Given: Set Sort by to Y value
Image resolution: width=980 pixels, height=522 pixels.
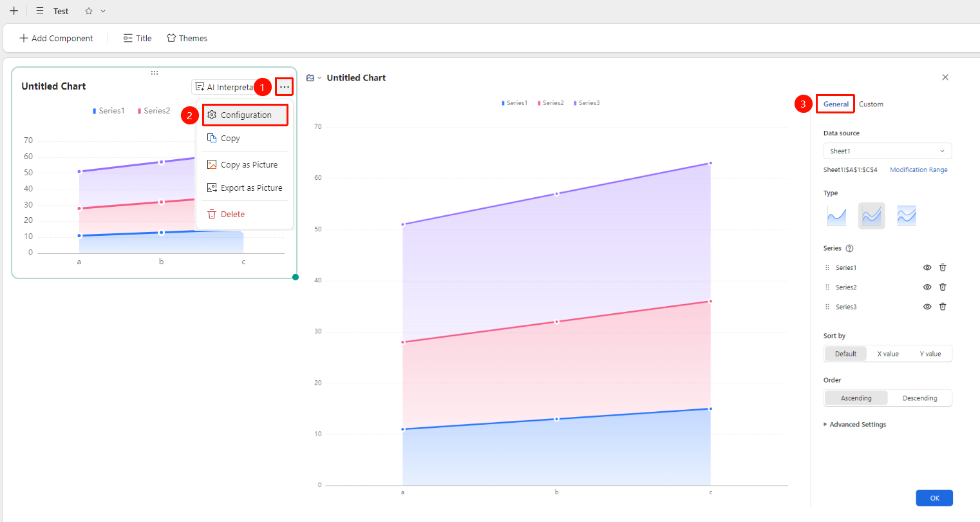Looking at the screenshot, I should (x=930, y=354).
